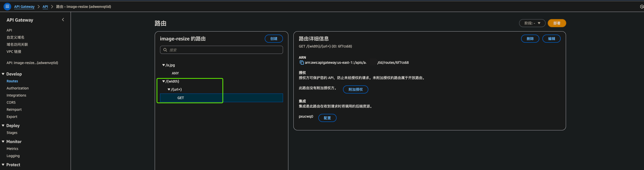
Task: Open VPC 链接 in the sidebar
Action: point(14,52)
